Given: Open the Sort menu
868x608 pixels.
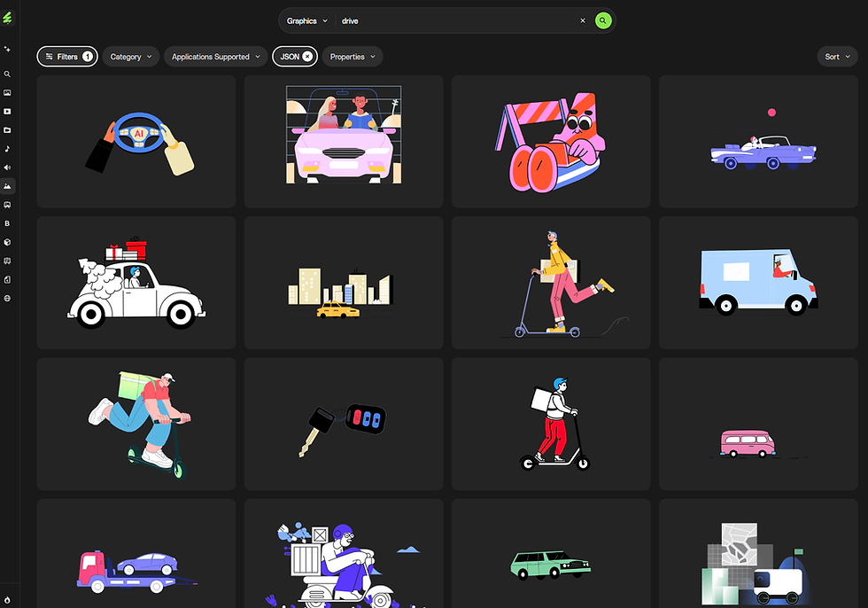Looking at the screenshot, I should [x=835, y=56].
